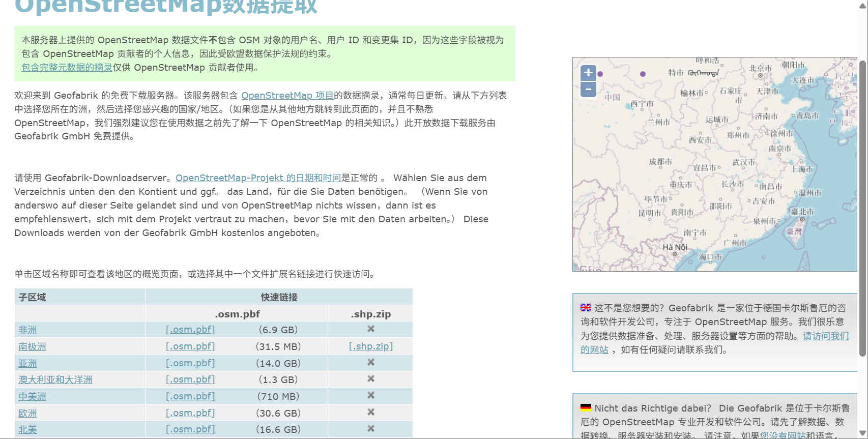868x439 pixels.
Task: Visit the 请访问我们的网站 link
Action: pos(826,336)
